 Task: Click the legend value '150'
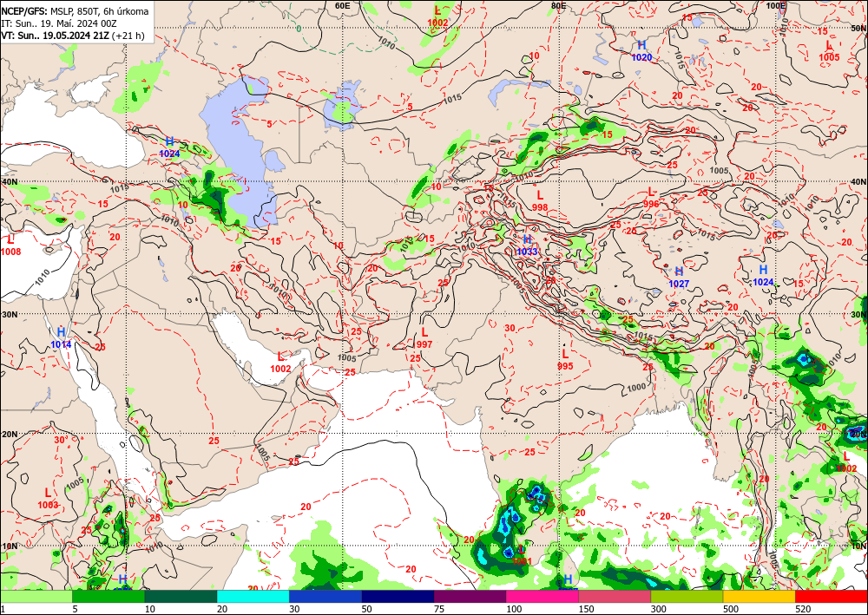586,609
